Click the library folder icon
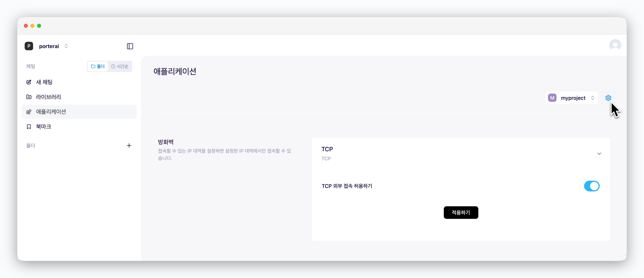This screenshot has height=278, width=644. 29,97
